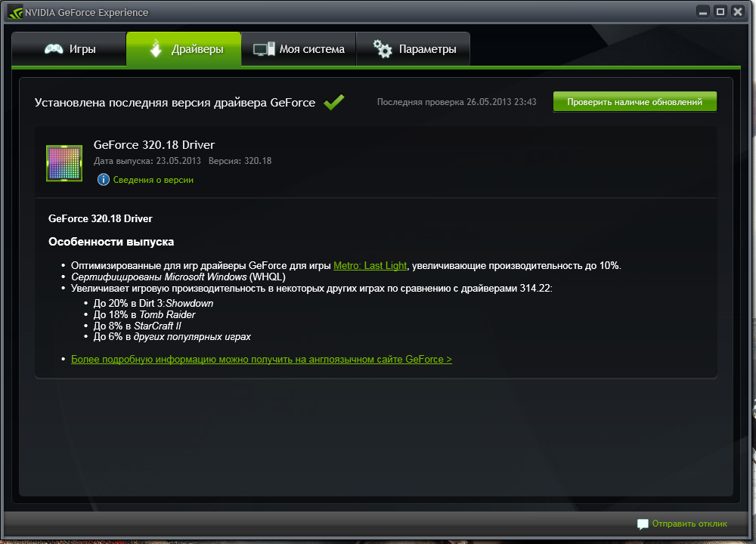Click the blue info icon beside Сведения о версии
Screen dimensions: 756x544
coord(103,180)
